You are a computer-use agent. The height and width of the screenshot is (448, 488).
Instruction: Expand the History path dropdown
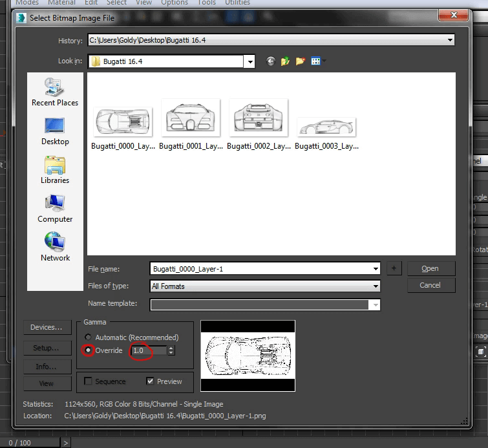(450, 41)
